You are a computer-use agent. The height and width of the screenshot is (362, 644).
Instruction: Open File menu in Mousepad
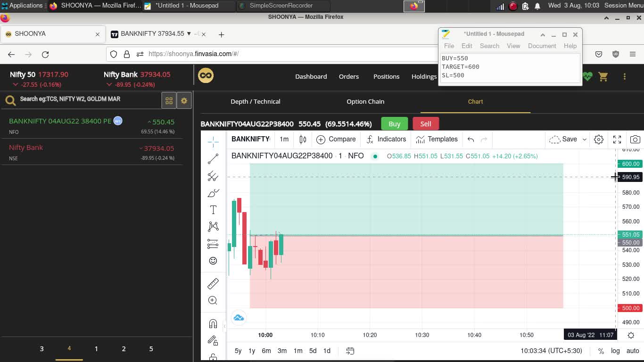449,46
